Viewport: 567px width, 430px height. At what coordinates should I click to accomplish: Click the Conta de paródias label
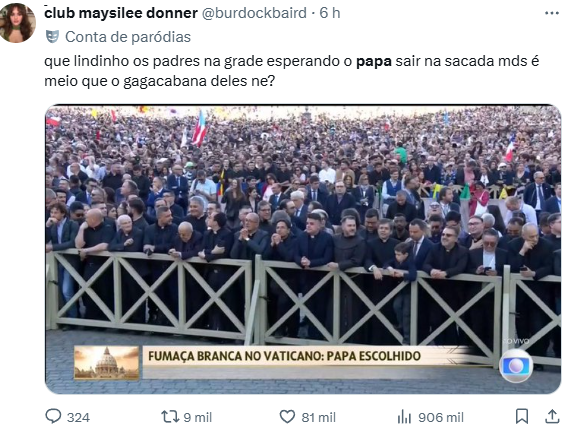128,37
